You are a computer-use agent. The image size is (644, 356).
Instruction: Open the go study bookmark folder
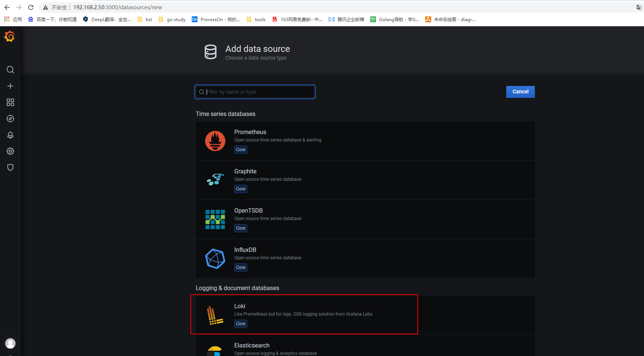coord(172,19)
